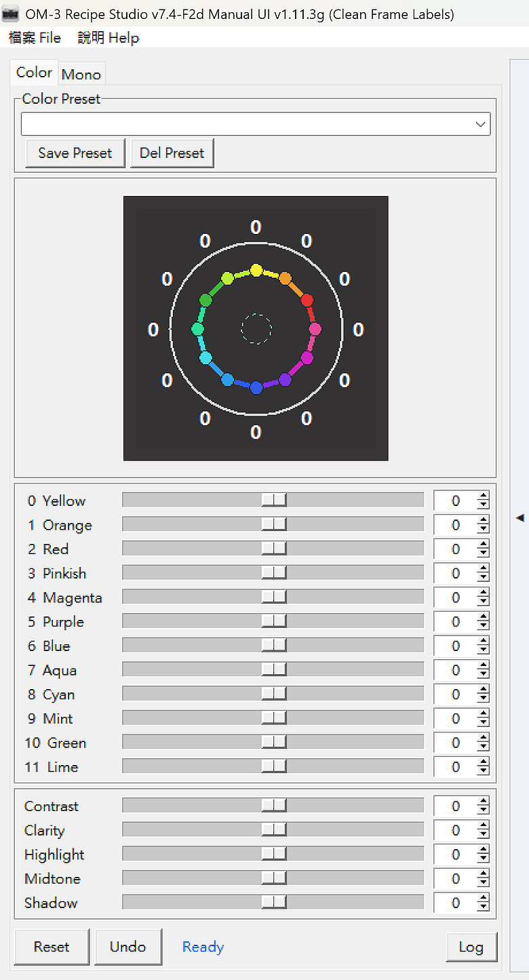
Task: Click the Undo button
Action: point(128,947)
